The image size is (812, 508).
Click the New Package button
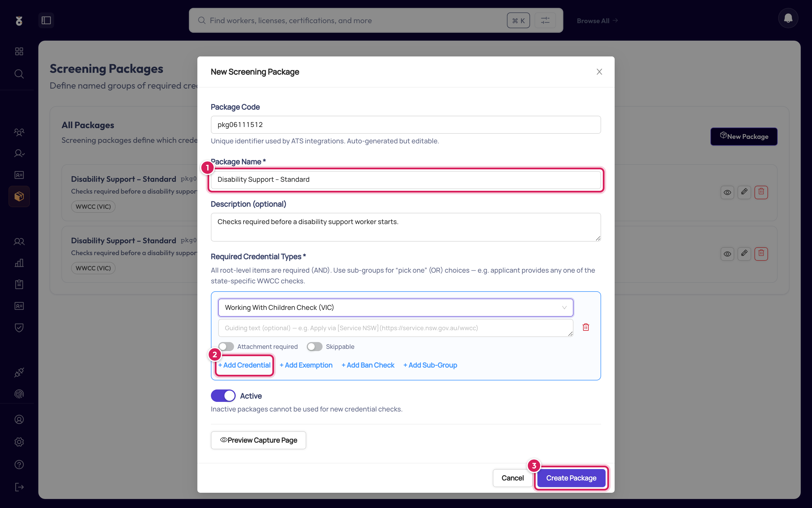[743, 136]
